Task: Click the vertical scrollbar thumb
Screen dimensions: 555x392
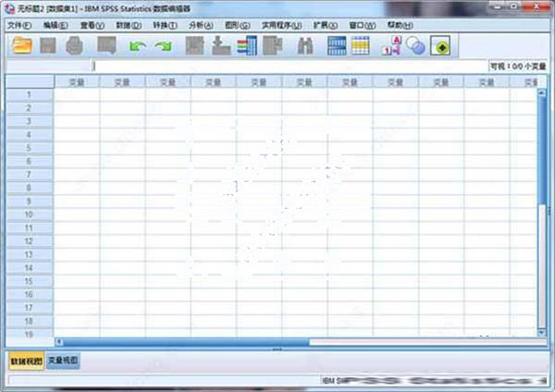Action: point(541,151)
